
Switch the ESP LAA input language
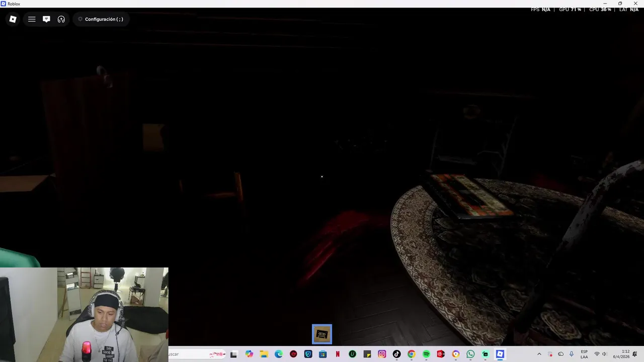coord(584,354)
